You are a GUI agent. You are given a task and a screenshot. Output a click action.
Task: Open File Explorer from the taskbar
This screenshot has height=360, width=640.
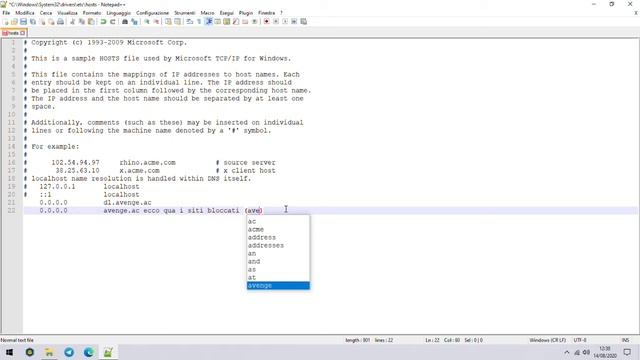[x=49, y=352]
